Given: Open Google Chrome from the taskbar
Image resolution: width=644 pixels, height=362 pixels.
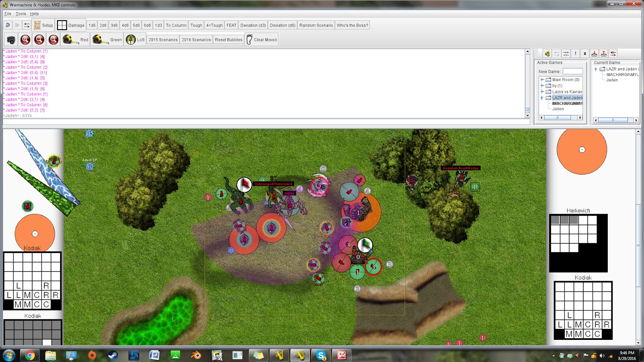Looking at the screenshot, I should (30, 355).
